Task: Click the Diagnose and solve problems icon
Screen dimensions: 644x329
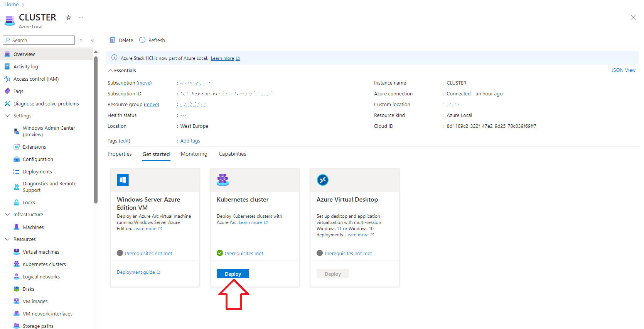Action: (7, 103)
